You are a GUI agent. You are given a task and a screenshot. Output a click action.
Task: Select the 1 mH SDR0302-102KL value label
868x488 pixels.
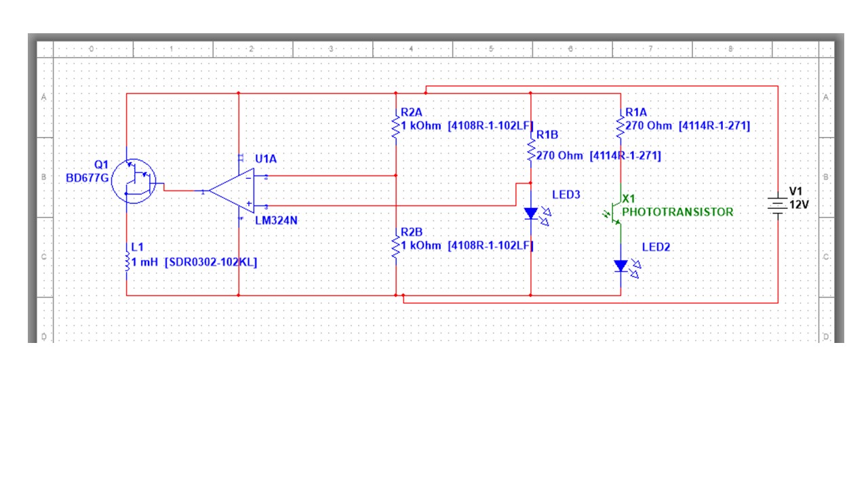point(194,262)
